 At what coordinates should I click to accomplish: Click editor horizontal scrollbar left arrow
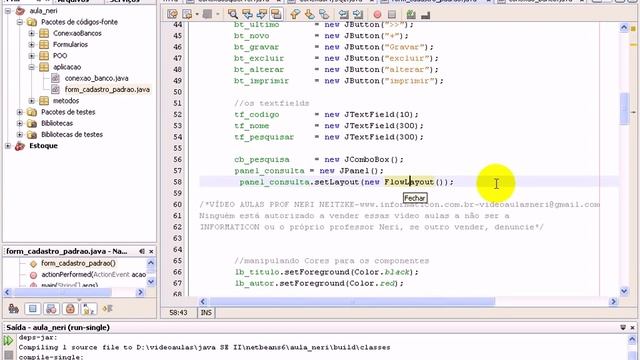click(x=203, y=302)
